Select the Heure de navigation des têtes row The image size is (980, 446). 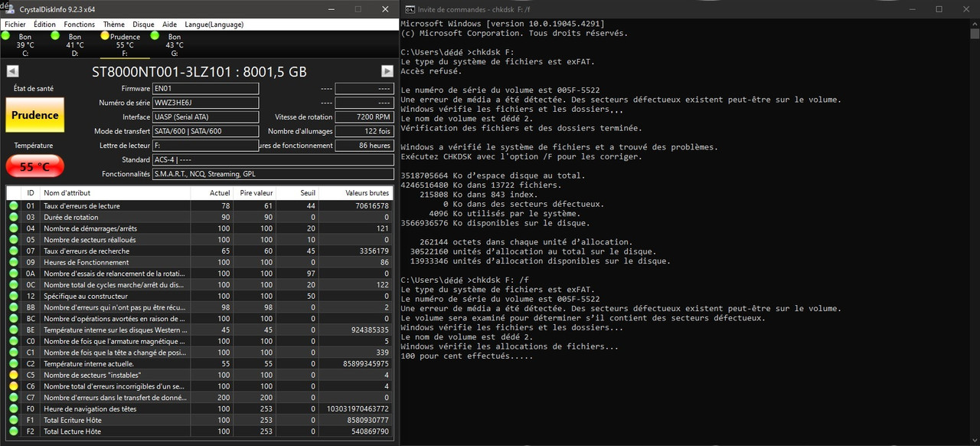pyautogui.click(x=200, y=409)
